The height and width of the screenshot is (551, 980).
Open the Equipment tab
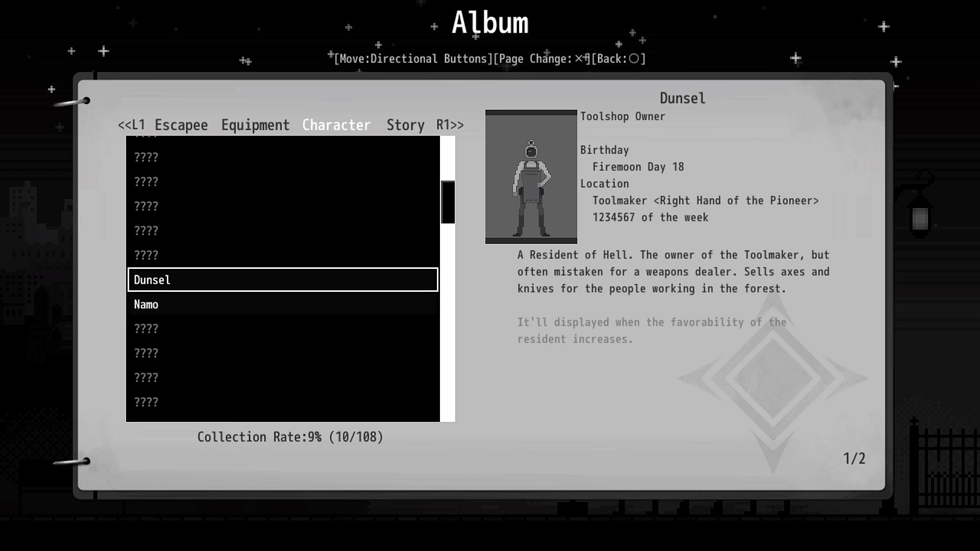coord(255,125)
